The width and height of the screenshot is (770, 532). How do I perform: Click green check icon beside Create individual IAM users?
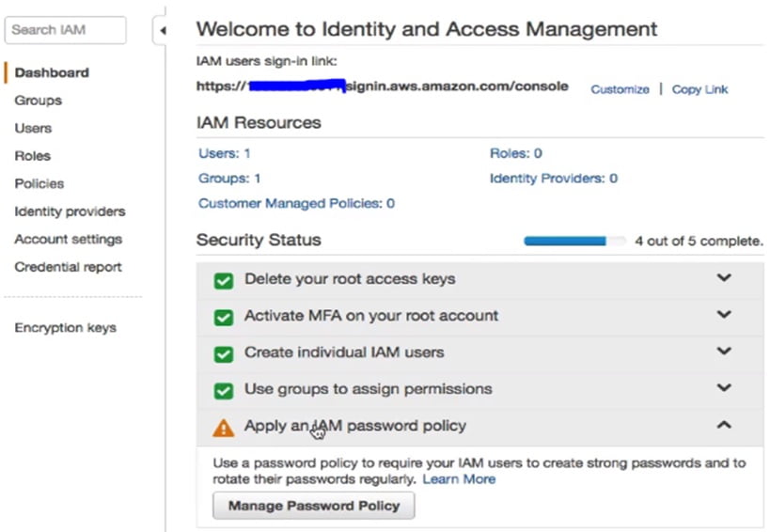[224, 353]
